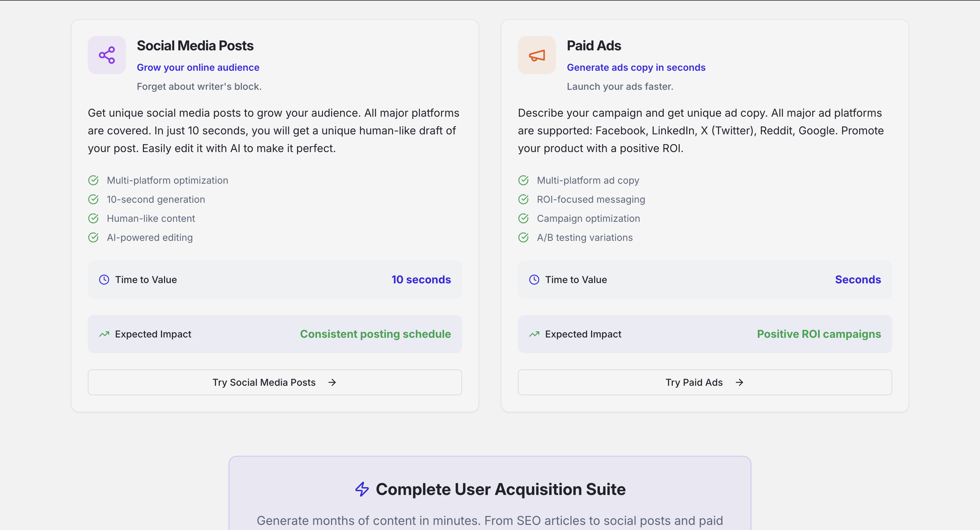Screen dimensions: 980x530
Task: Click the arrow icon in Try Social Media Posts
Action: (332, 382)
